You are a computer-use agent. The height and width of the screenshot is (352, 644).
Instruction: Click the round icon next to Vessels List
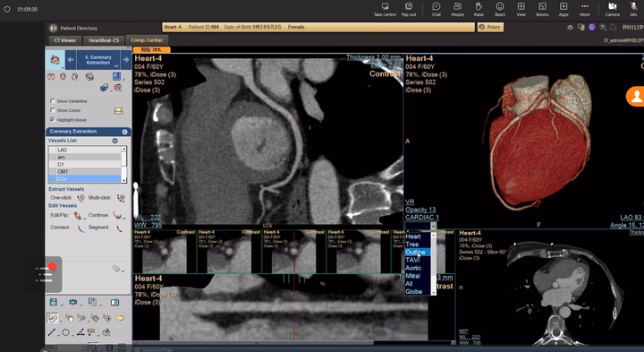click(x=114, y=141)
